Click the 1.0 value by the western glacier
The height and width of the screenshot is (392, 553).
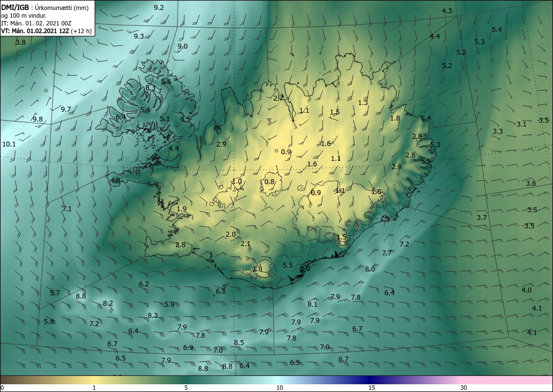coord(237,181)
